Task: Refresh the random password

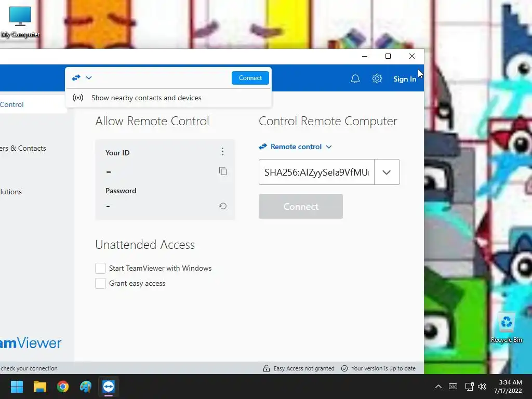Action: [x=222, y=206]
